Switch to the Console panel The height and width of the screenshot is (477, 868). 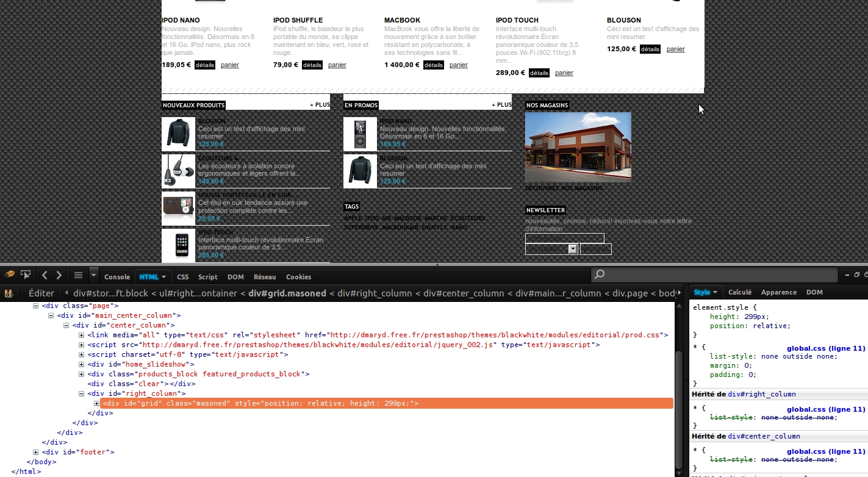pyautogui.click(x=117, y=277)
